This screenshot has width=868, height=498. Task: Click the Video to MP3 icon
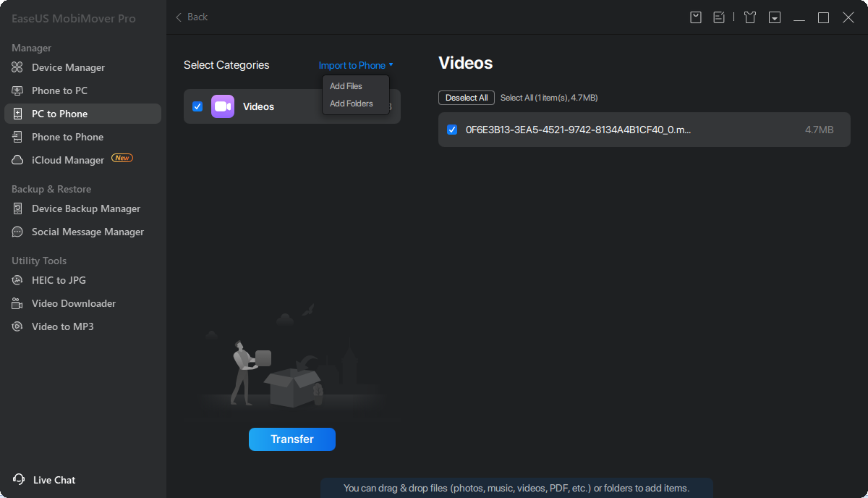tap(17, 326)
